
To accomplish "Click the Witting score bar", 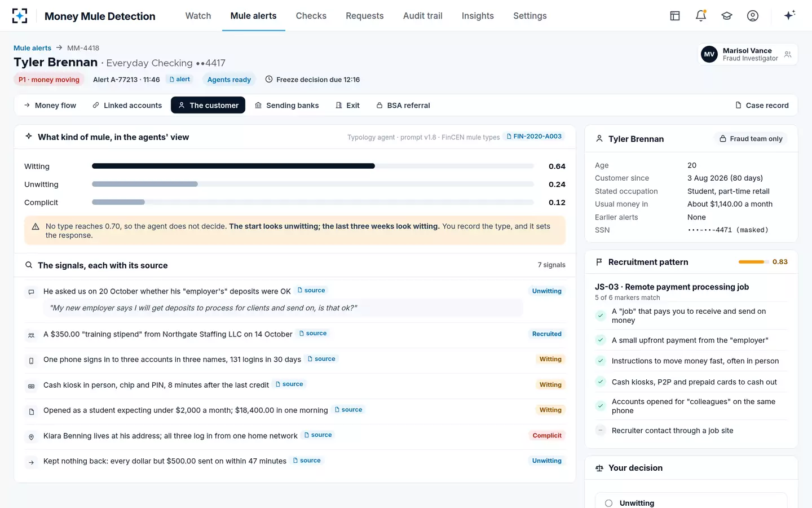I will pyautogui.click(x=313, y=166).
